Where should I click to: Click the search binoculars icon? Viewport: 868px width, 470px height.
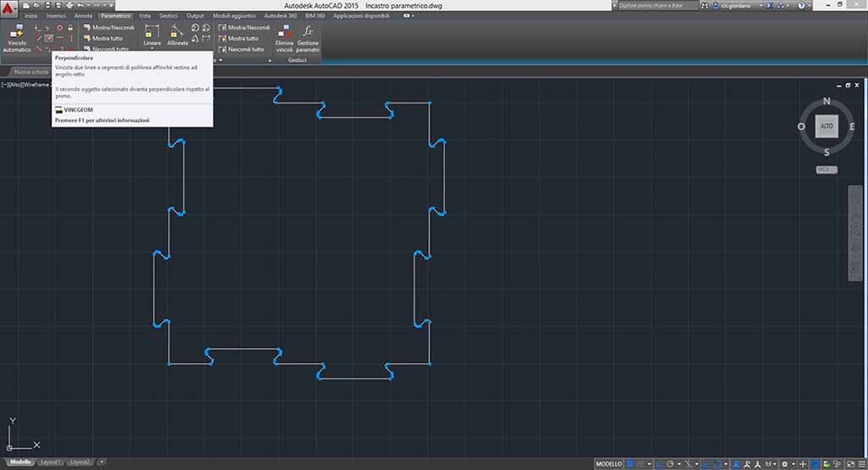coord(704,6)
